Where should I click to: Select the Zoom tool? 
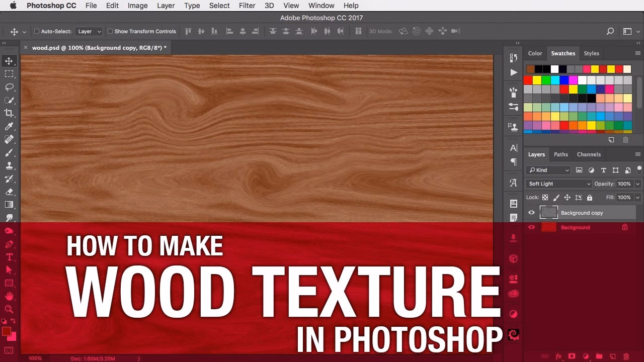(x=9, y=309)
